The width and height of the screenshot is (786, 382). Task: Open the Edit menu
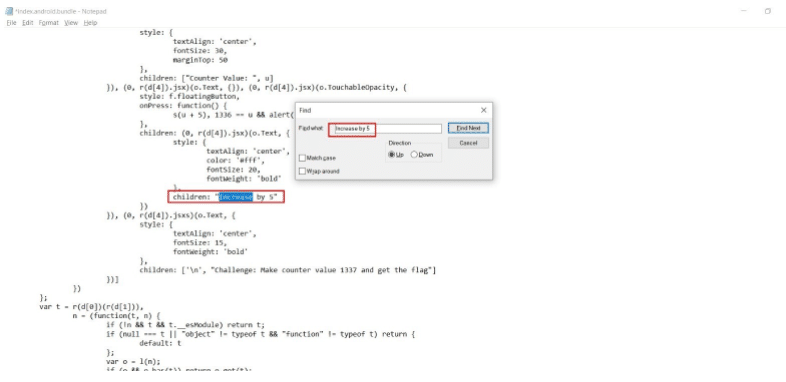28,23
